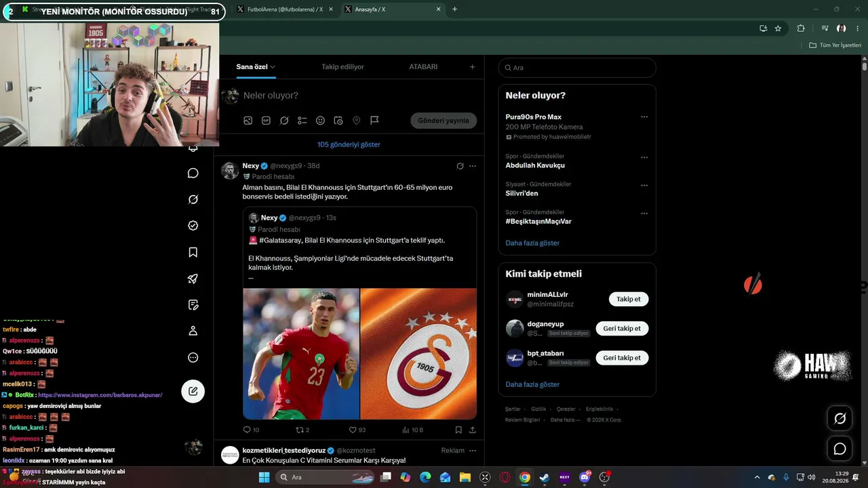Follow back bpt_atabarı

[622, 358]
